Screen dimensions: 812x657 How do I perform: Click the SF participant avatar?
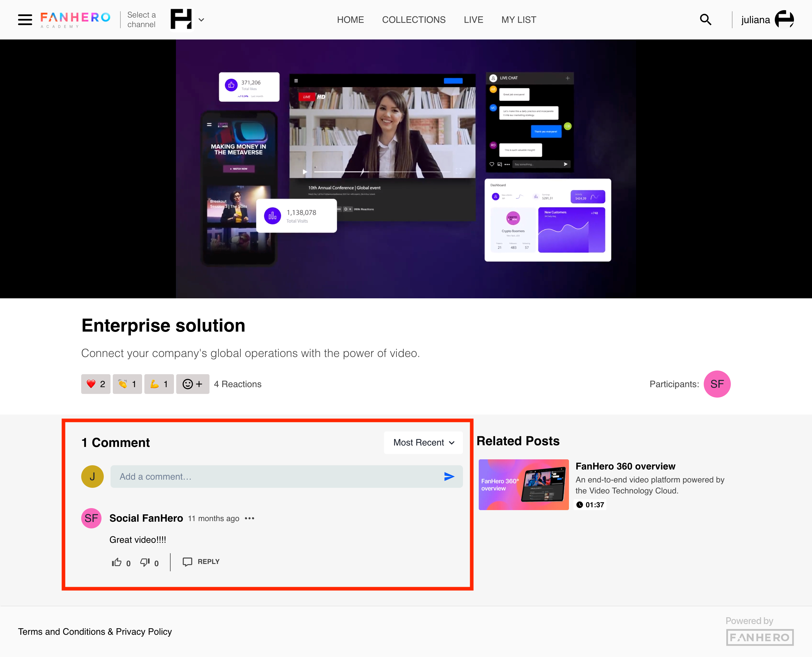[x=717, y=384]
